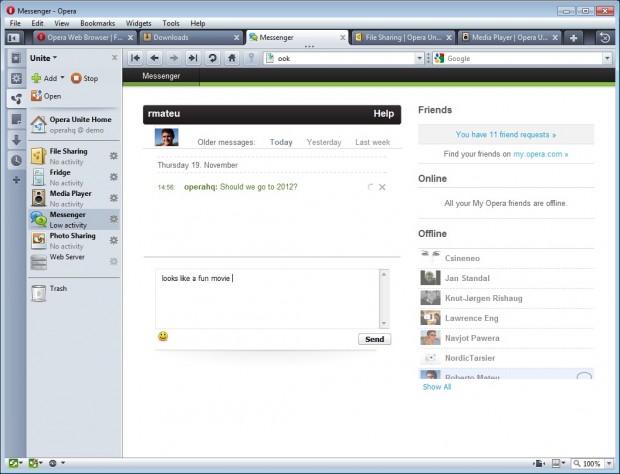This screenshot has width=620, height=474.
Task: Open the closed tabs trash icon in tab bar
Action: pyautogui.click(x=605, y=38)
